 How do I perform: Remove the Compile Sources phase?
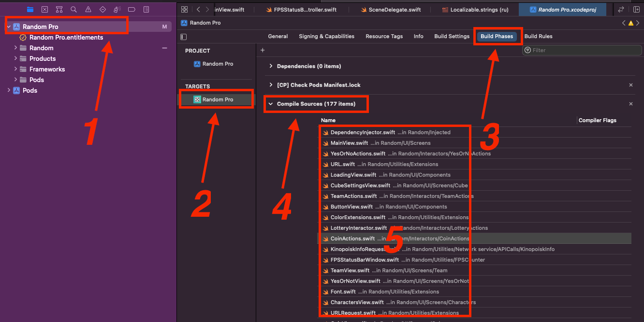click(630, 104)
